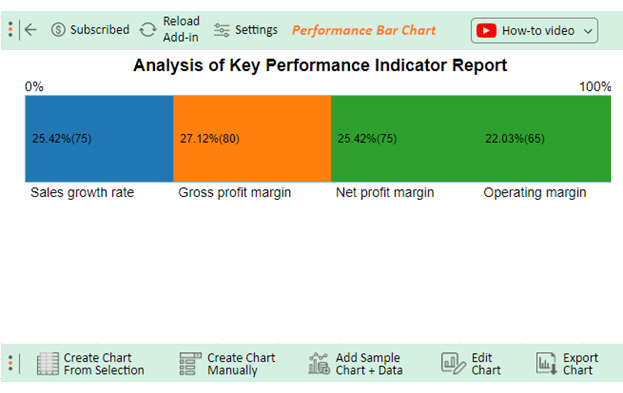The width and height of the screenshot is (623, 393).
Task: Click the bottom toolbar drag handle dots
Action: tap(10, 364)
